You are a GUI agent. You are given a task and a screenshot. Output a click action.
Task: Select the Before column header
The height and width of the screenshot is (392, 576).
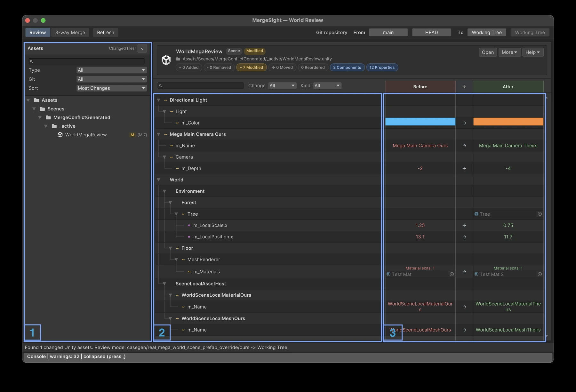(420, 87)
